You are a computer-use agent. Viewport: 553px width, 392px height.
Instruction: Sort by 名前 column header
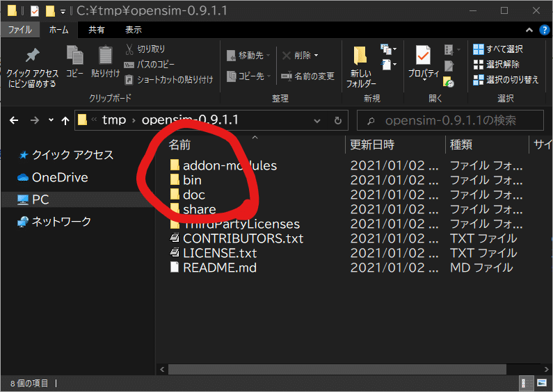click(179, 145)
